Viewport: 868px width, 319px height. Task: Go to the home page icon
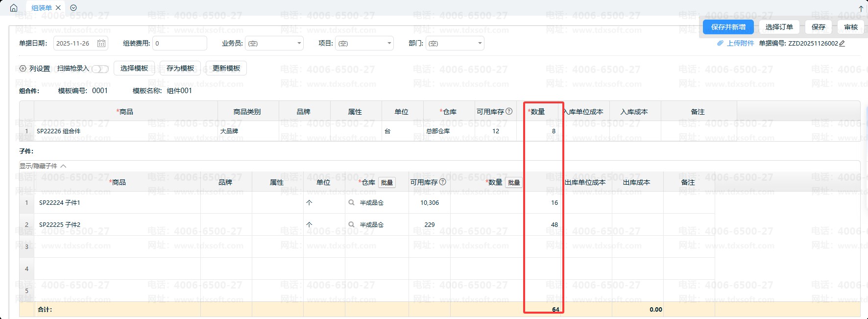pyautogui.click(x=14, y=8)
